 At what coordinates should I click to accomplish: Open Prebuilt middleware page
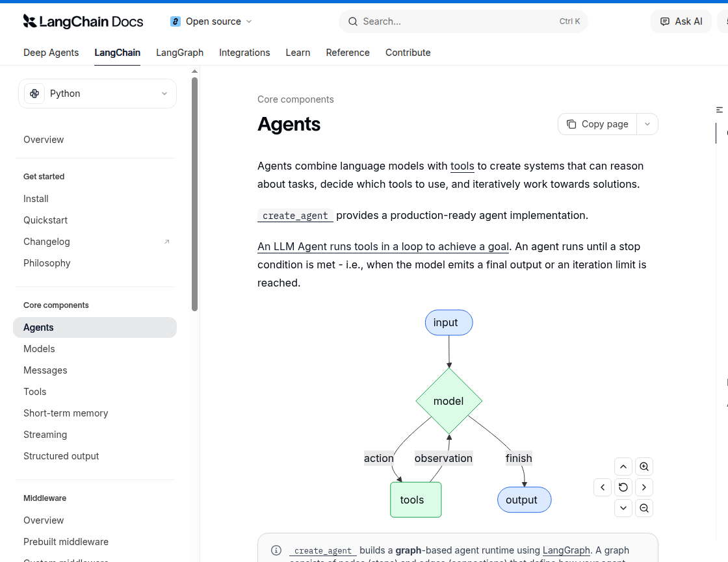(x=66, y=542)
